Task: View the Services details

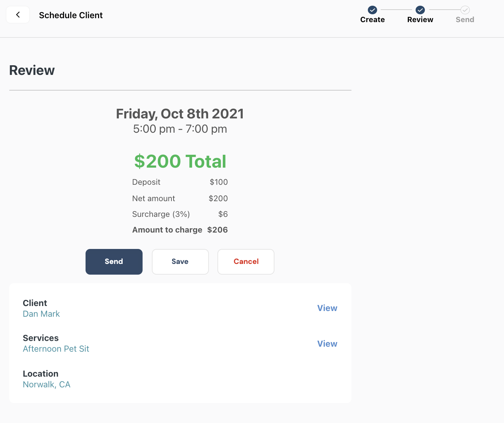Action: (327, 344)
